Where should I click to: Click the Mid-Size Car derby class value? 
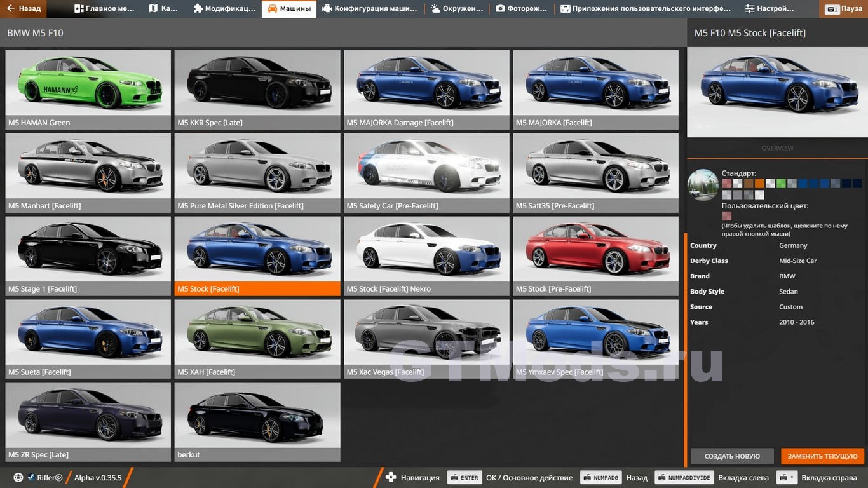click(798, 261)
